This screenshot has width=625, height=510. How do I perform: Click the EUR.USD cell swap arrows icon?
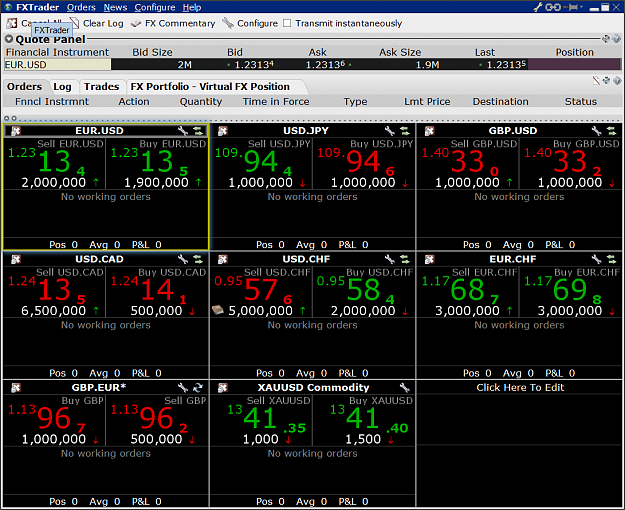(198, 130)
